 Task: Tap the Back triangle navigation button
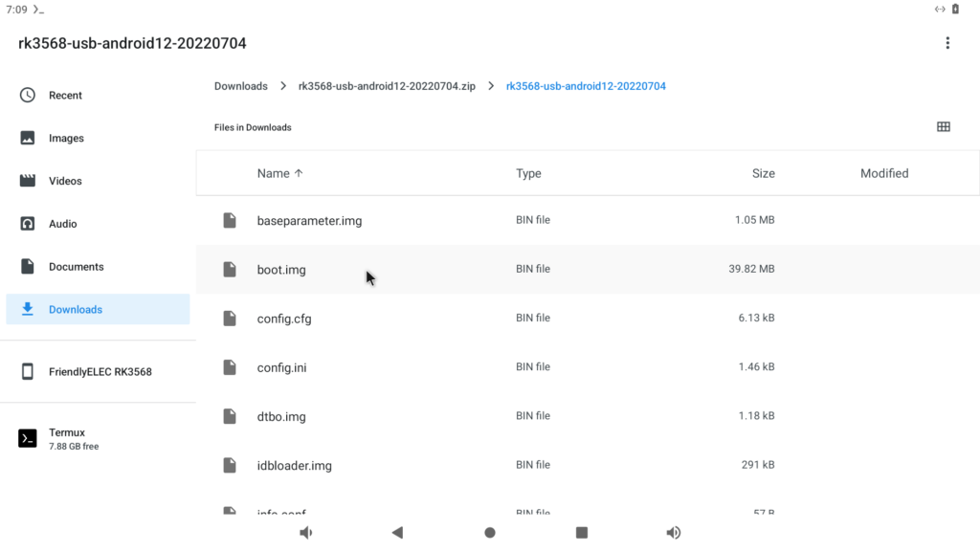point(397,532)
